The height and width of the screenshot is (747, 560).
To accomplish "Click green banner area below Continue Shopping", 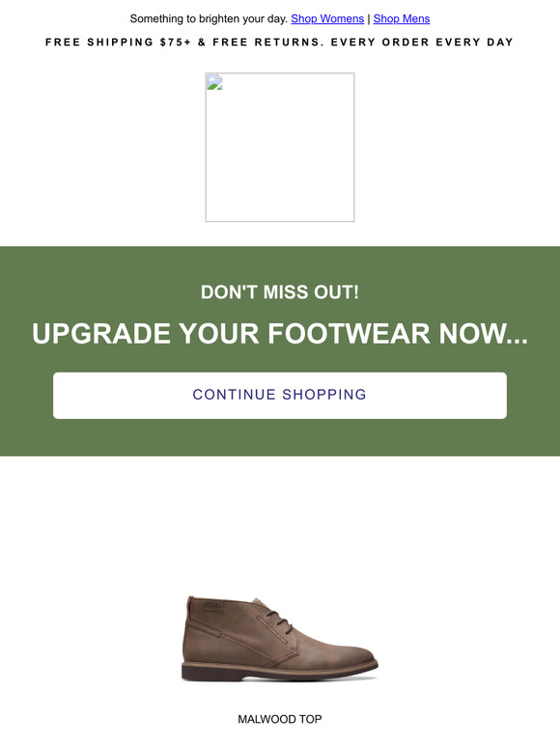I will [280, 437].
